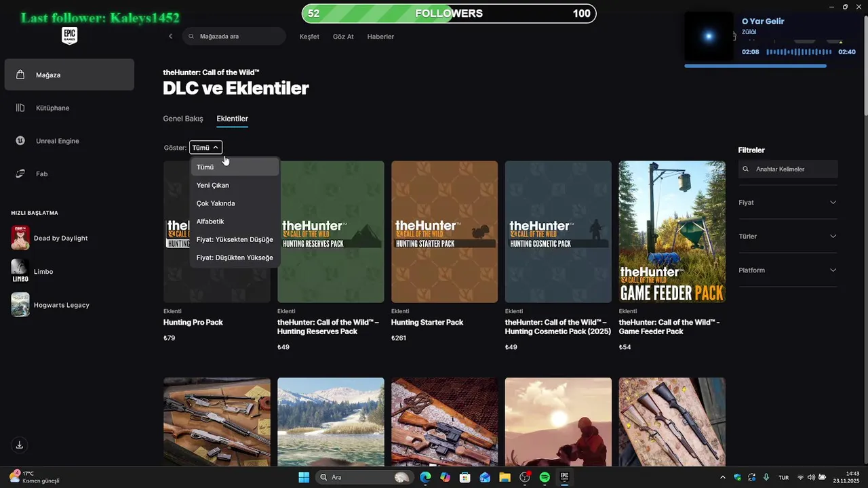Open the Game Feeder Pack title link
Image resolution: width=868 pixels, height=488 pixels.
coord(669,327)
